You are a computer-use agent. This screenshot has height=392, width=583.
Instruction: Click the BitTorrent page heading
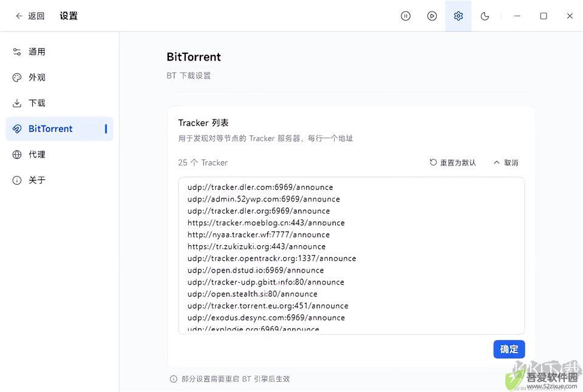[x=194, y=57]
